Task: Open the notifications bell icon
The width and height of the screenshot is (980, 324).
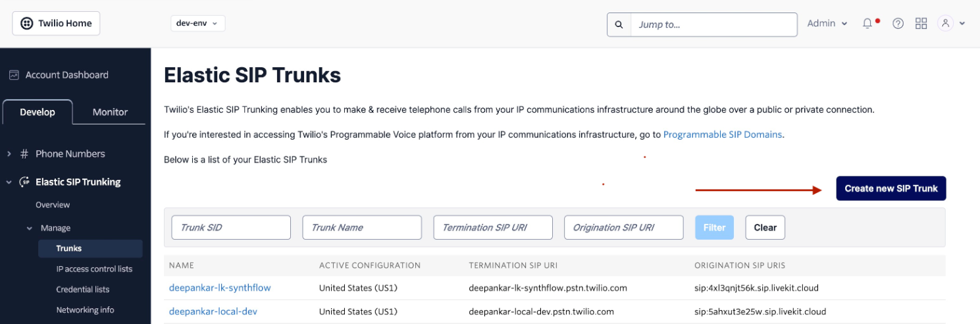Action: 868,24
